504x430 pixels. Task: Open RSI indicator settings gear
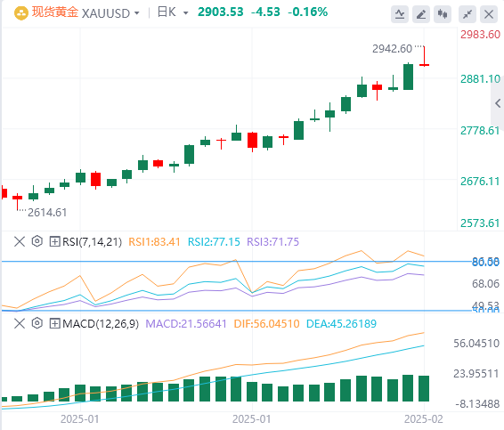pyautogui.click(x=37, y=241)
